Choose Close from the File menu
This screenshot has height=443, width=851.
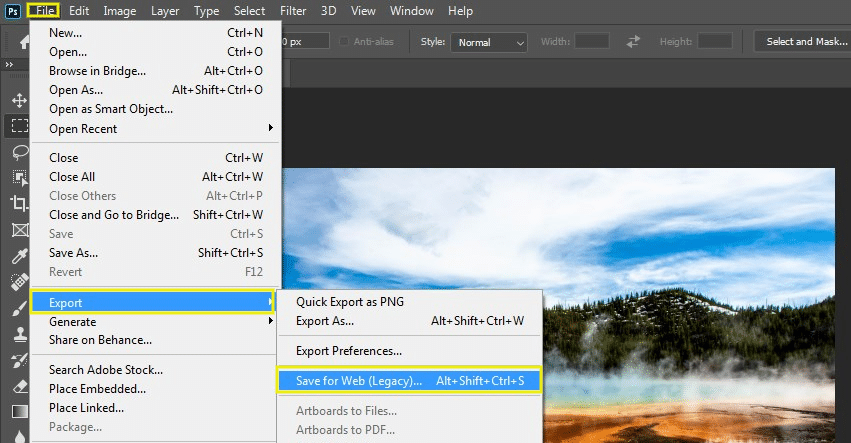click(156, 157)
